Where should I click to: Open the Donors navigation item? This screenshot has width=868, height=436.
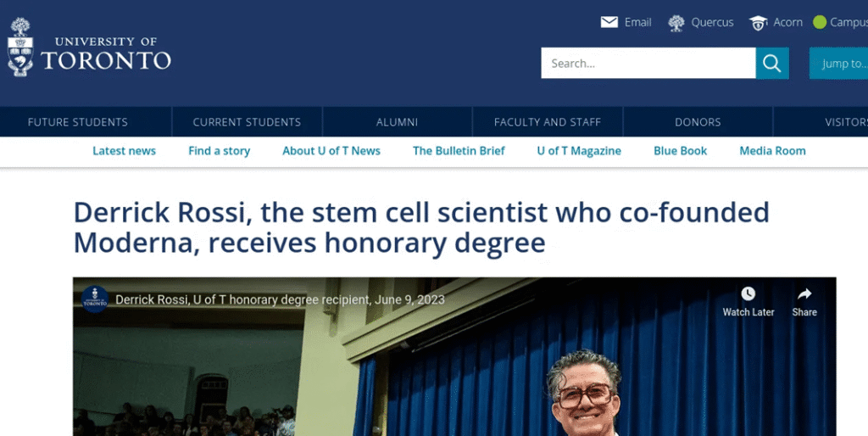point(698,122)
